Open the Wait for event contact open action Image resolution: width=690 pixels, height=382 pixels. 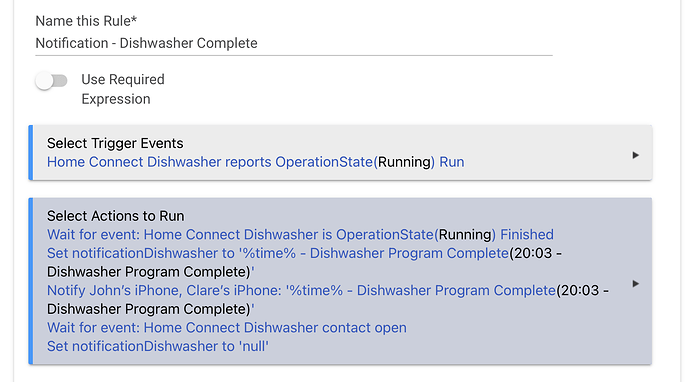point(227,328)
